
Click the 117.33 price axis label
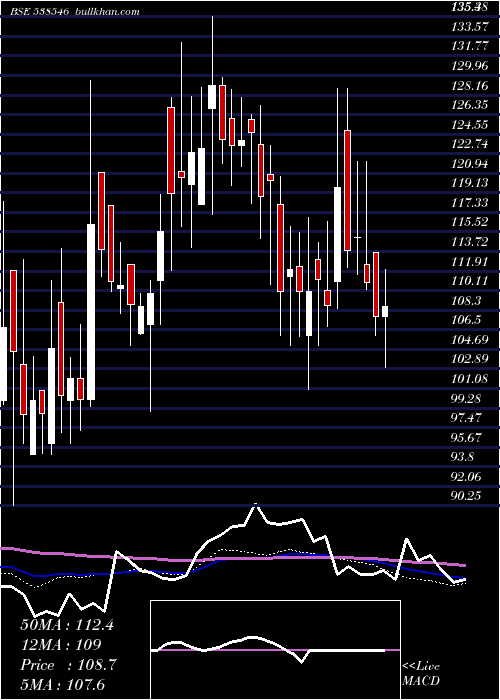coord(469,203)
